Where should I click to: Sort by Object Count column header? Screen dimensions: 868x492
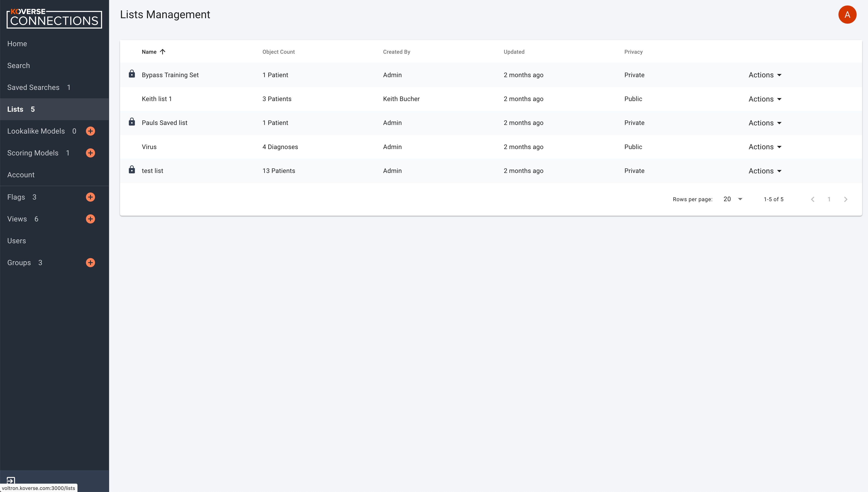(278, 52)
